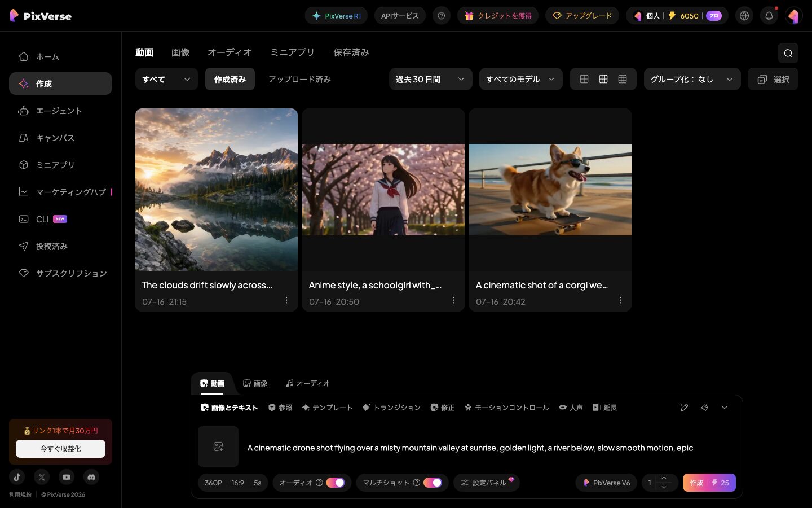Click 今すぐ収益化 button
812x508 pixels.
(60, 449)
